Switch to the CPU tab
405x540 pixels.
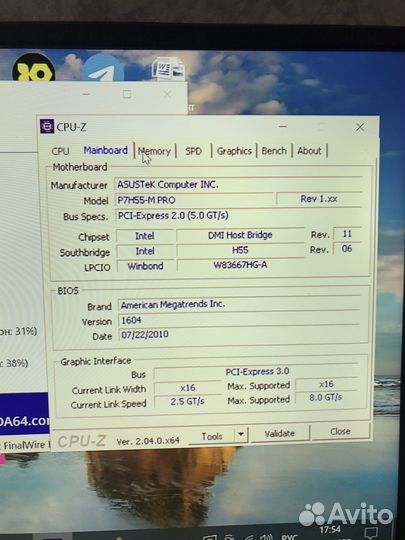coord(60,151)
